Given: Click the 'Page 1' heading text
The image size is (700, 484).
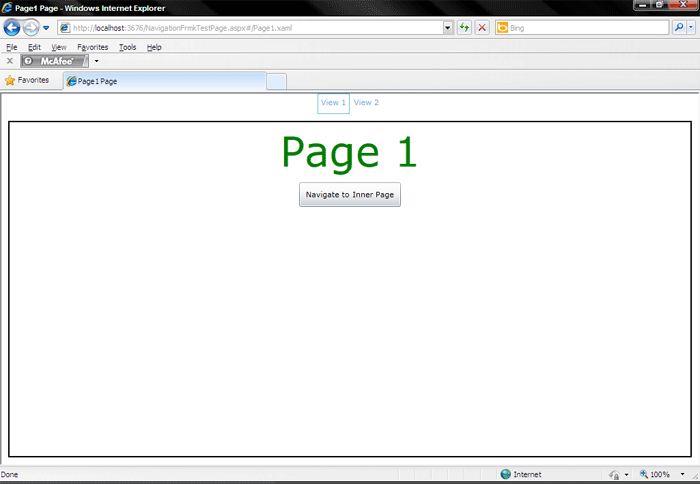Looking at the screenshot, I should [x=350, y=152].
